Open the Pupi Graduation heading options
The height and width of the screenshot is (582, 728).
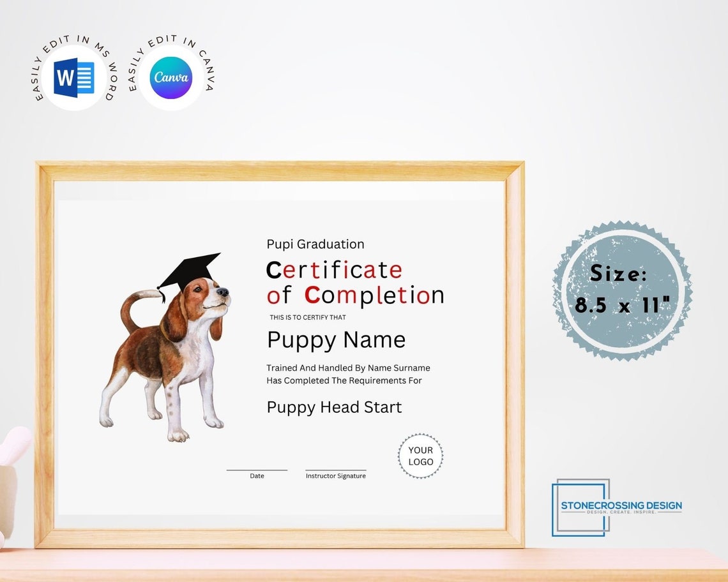pos(314,244)
